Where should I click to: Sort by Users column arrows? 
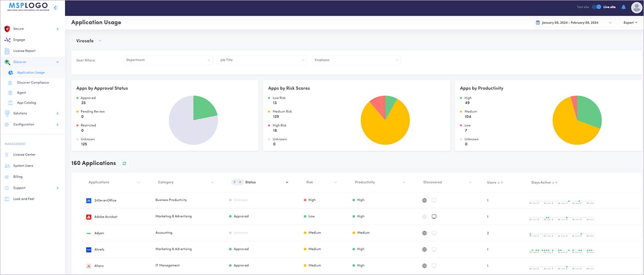coord(500,183)
